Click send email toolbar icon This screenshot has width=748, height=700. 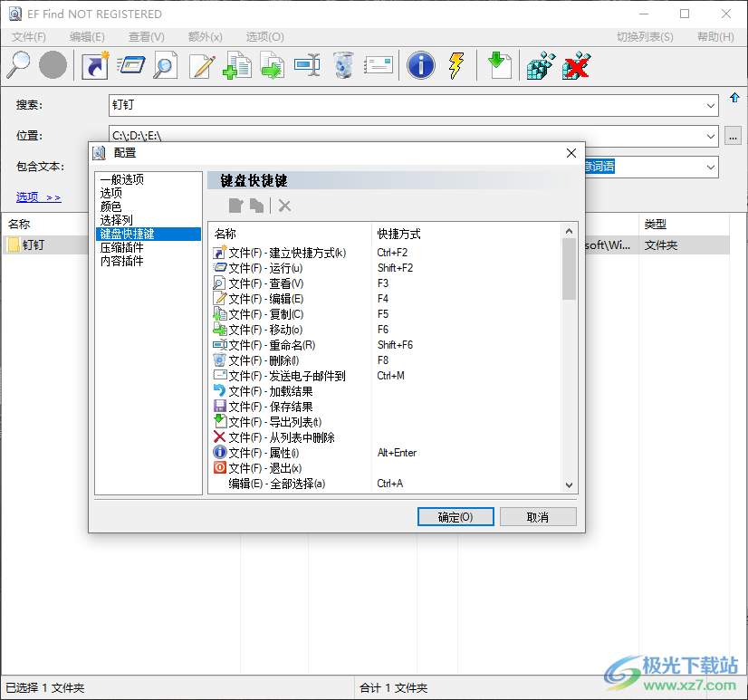point(379,65)
